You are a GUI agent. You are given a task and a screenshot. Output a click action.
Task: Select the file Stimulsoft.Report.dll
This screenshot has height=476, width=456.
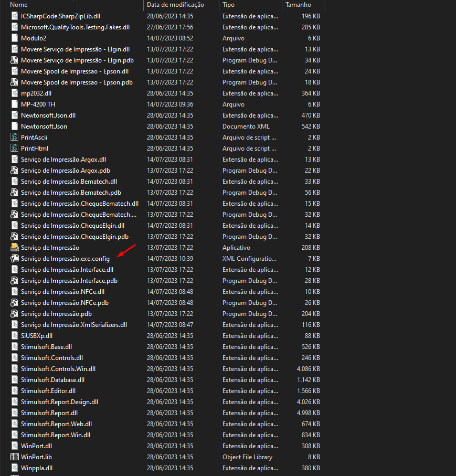click(x=49, y=413)
